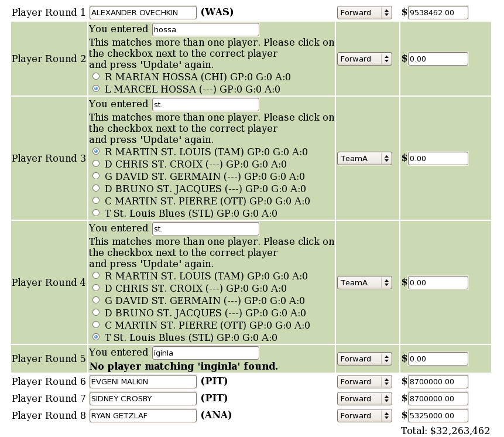Click the salary field for Player Round 2
Viewport: 504px width, 437px height.
(x=438, y=59)
